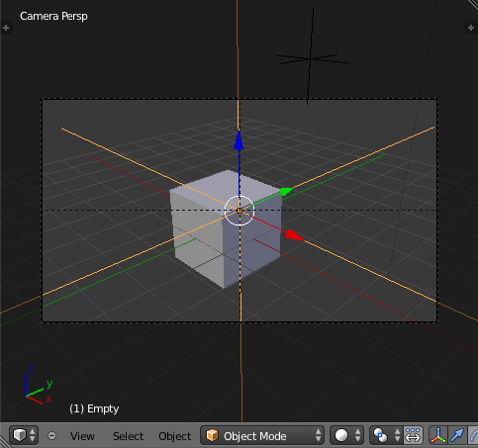Image resolution: width=478 pixels, height=448 pixels.
Task: Toggle the 3D manipulator axis widget
Action: (x=438, y=435)
